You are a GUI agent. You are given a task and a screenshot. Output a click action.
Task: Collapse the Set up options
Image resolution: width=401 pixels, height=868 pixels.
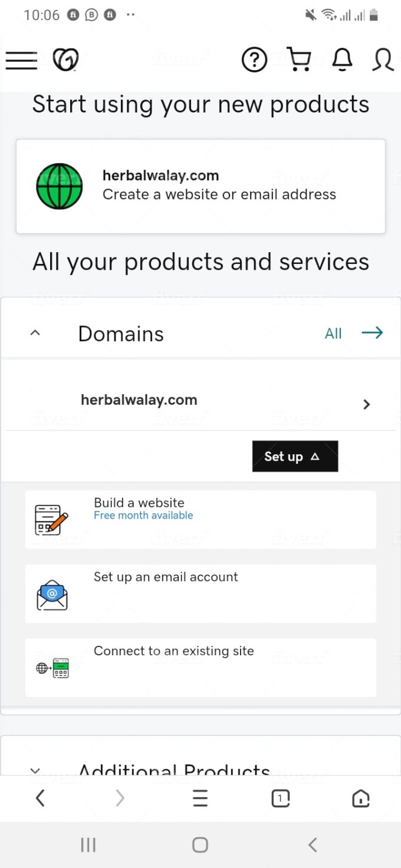point(295,456)
